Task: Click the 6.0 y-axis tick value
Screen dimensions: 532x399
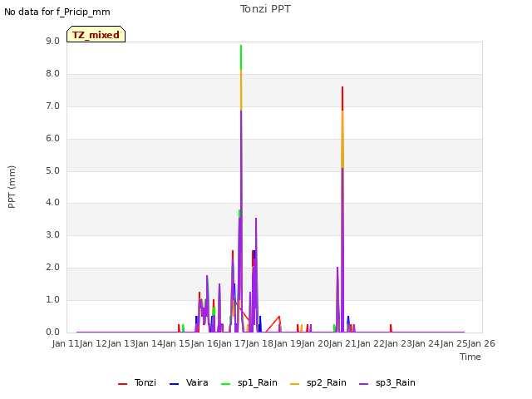Action: coord(52,139)
